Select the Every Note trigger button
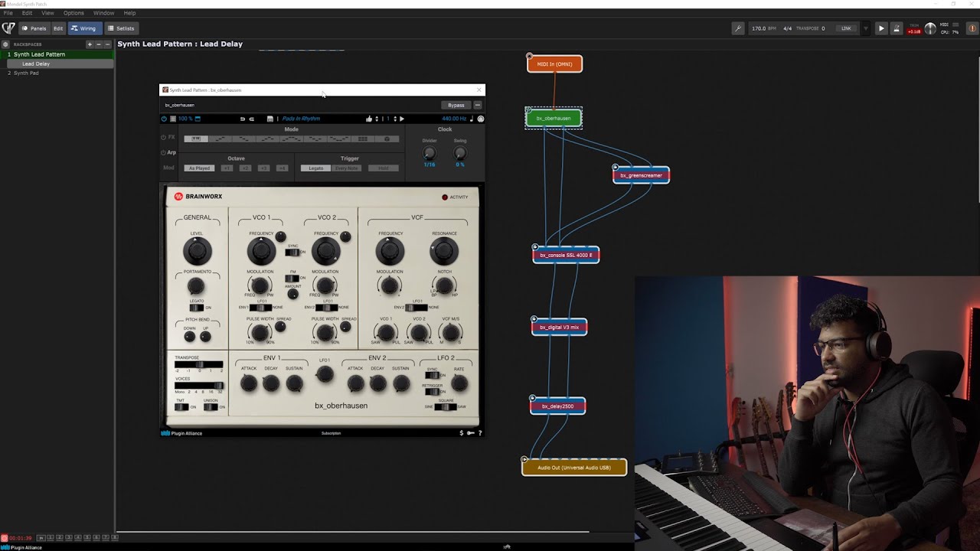 tap(346, 168)
